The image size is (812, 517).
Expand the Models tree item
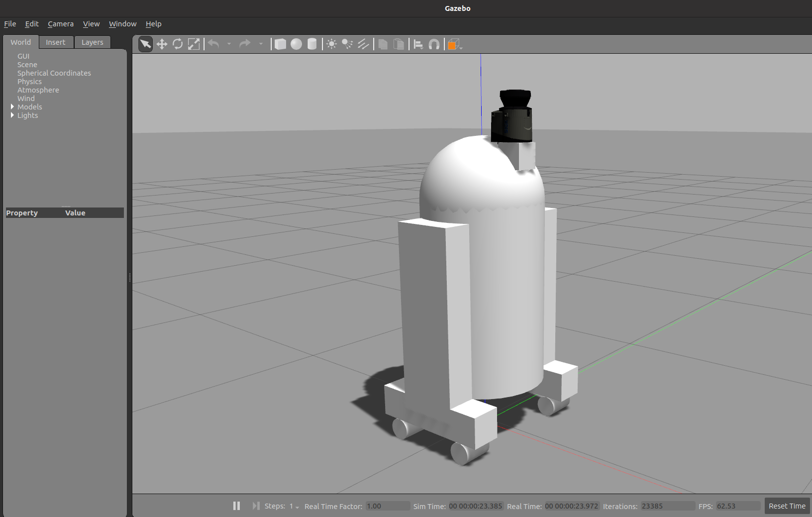coord(12,106)
